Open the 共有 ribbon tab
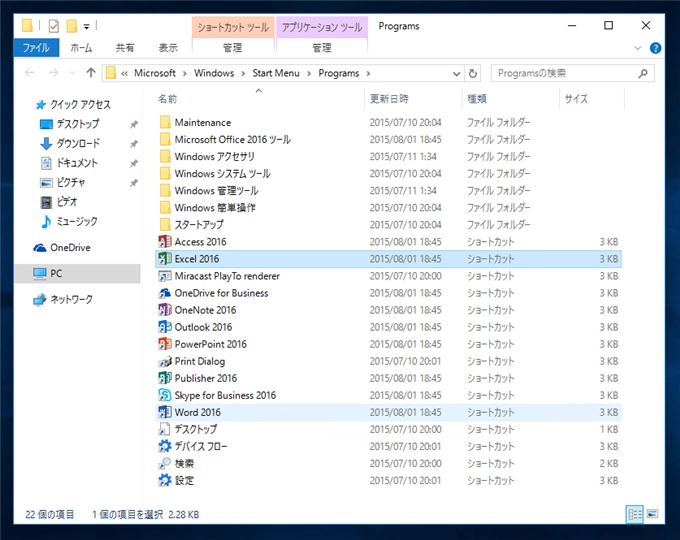 pyautogui.click(x=125, y=48)
